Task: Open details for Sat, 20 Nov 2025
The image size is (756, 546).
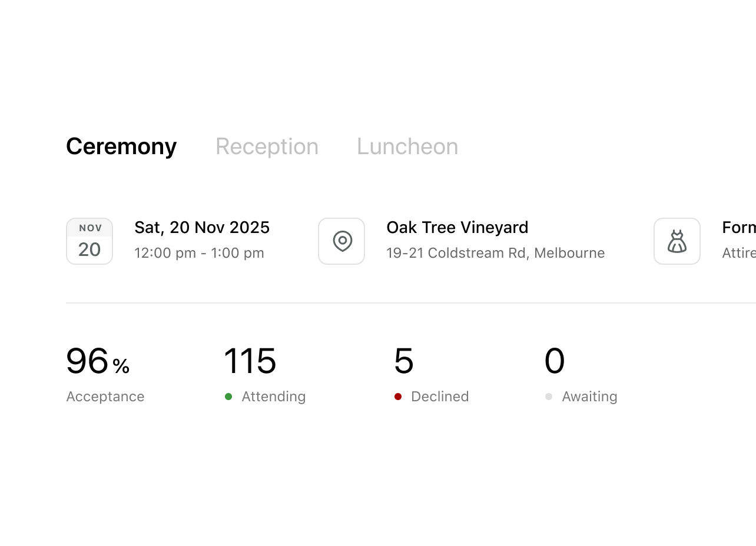Action: [x=202, y=228]
